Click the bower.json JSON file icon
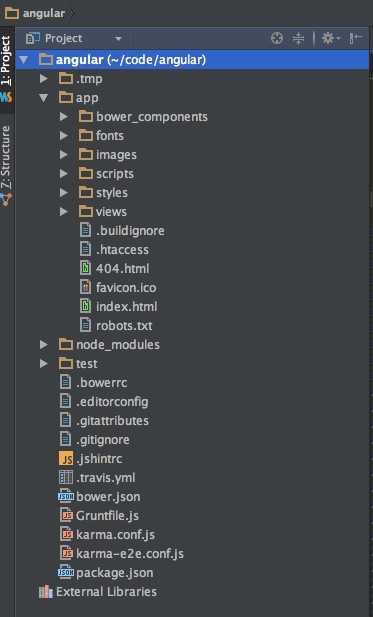The height and width of the screenshot is (617, 373). (x=66, y=497)
